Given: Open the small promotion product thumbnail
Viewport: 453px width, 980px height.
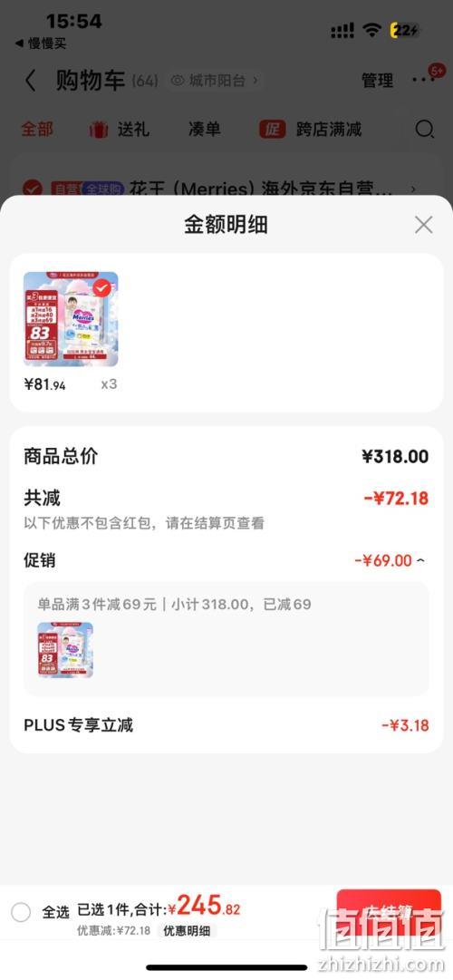Looking at the screenshot, I should 65,650.
